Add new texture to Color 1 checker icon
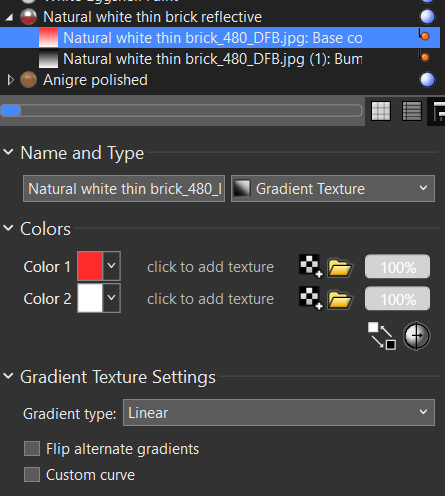Screen dimensions: 445x496 pos(311,266)
